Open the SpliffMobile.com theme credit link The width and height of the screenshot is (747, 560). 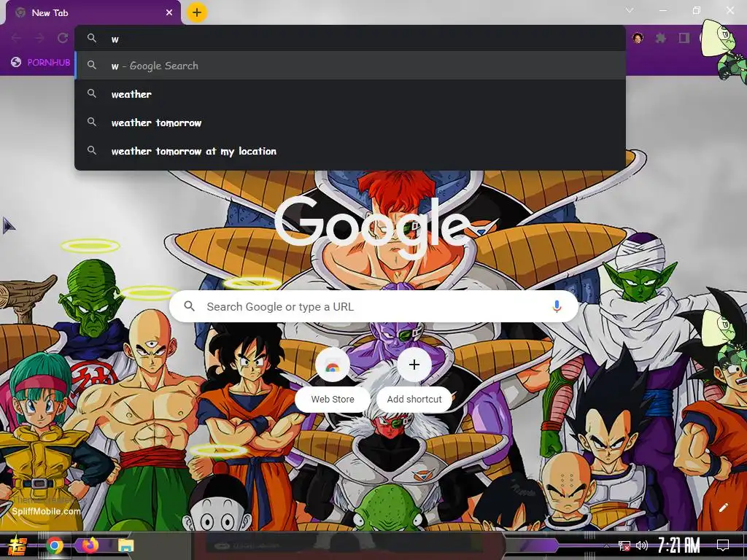pyautogui.click(x=46, y=511)
